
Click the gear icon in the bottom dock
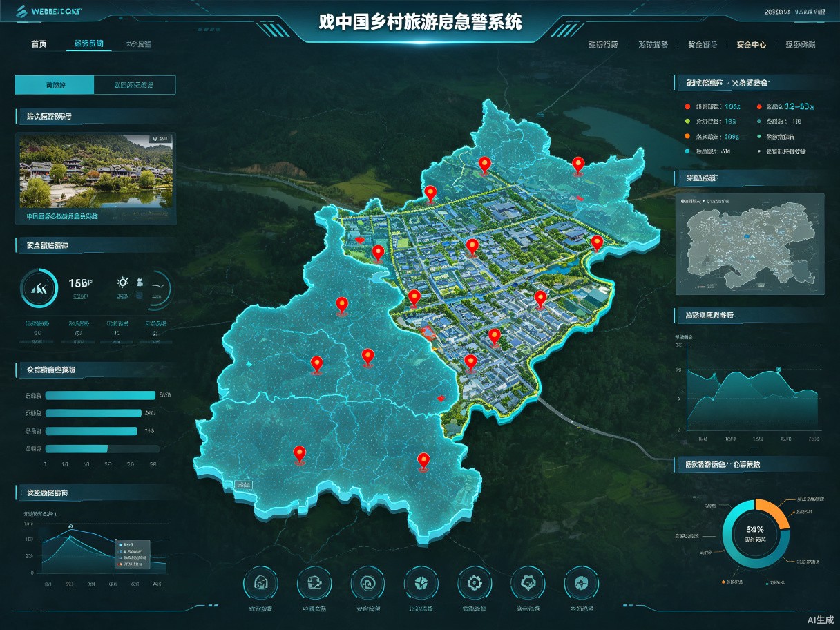coord(474,584)
